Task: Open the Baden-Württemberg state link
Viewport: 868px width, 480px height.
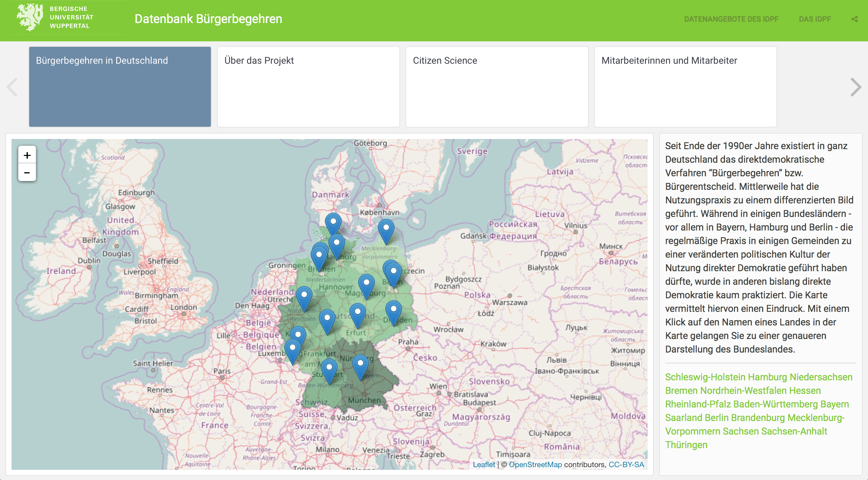Action: (x=776, y=404)
